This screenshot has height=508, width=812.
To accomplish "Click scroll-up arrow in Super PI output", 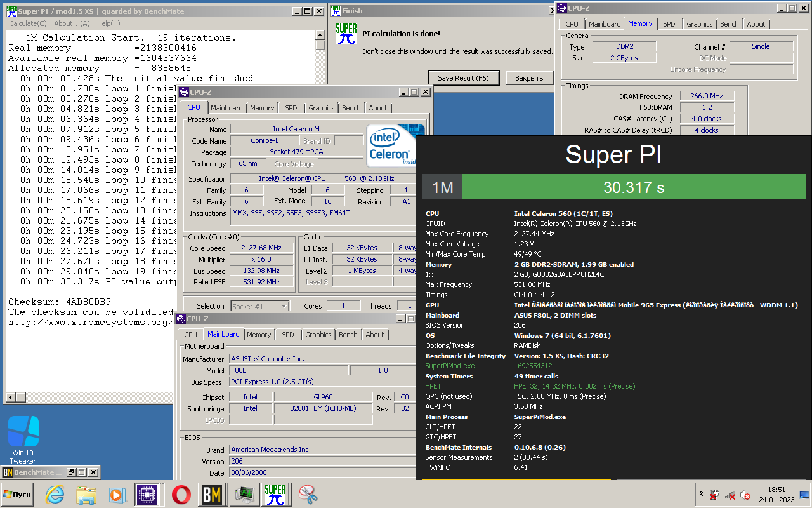I will 320,36.
